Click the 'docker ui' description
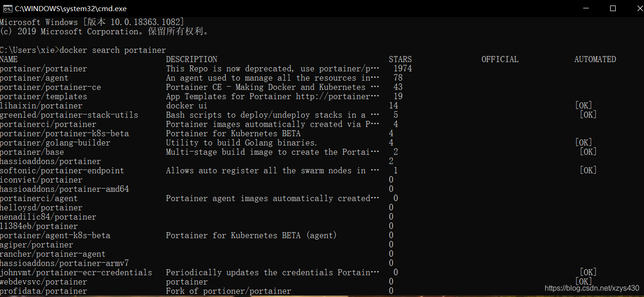 pos(187,106)
